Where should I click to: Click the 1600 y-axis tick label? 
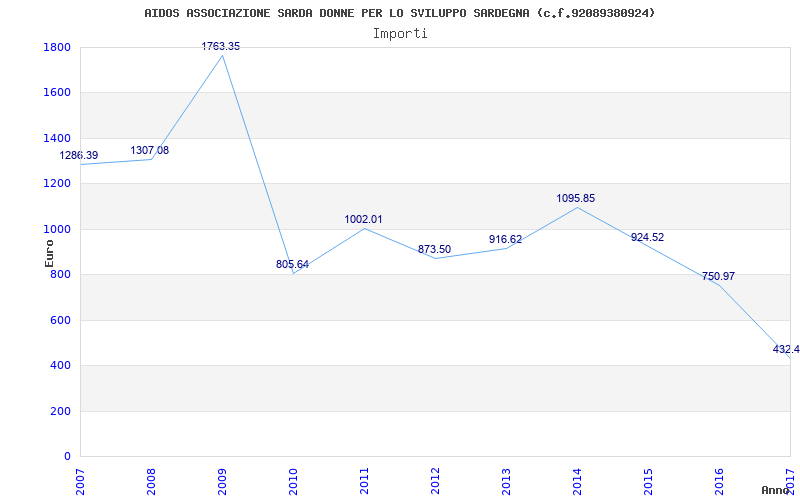click(x=57, y=93)
